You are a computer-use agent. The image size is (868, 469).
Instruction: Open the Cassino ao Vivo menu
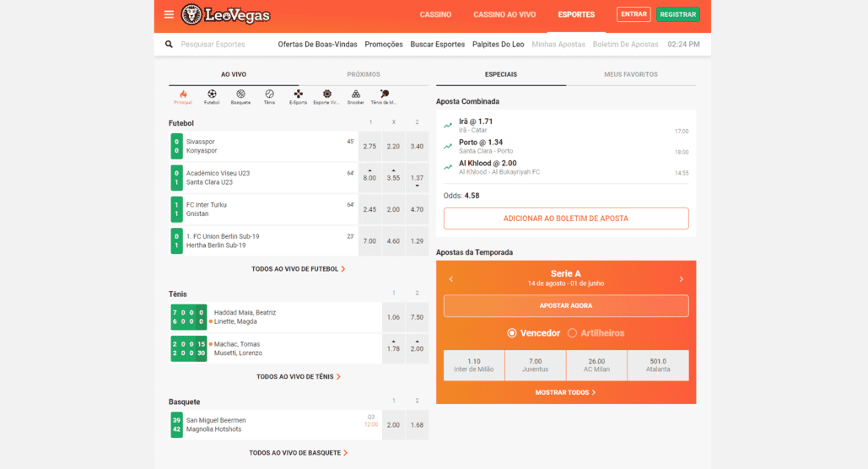504,15
